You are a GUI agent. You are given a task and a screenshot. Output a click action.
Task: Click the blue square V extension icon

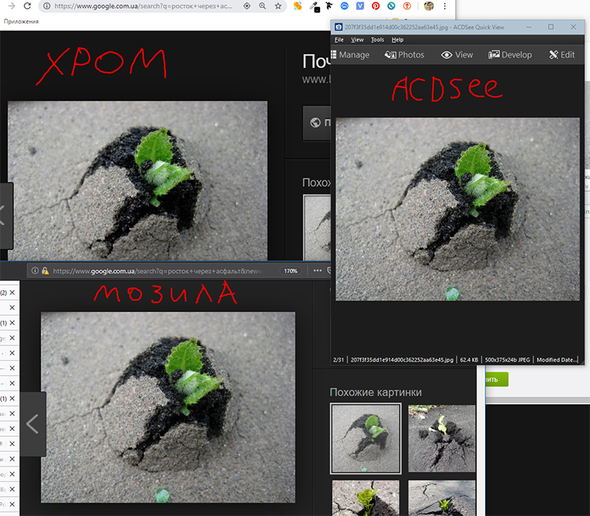click(x=360, y=6)
